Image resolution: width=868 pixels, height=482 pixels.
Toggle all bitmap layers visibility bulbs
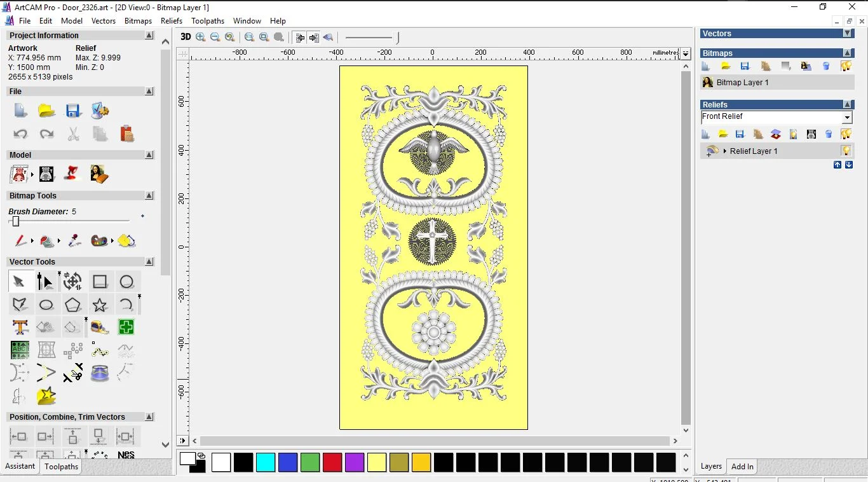(846, 66)
